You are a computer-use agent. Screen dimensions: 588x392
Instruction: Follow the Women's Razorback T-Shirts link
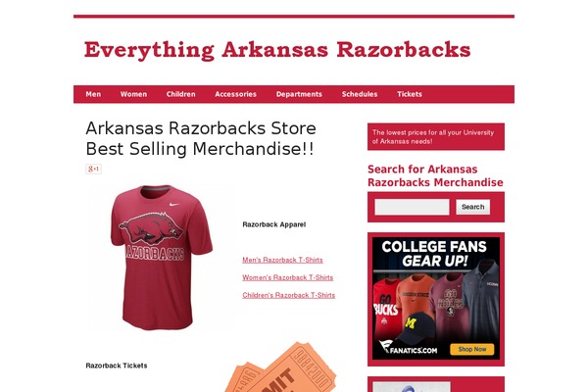click(x=287, y=277)
